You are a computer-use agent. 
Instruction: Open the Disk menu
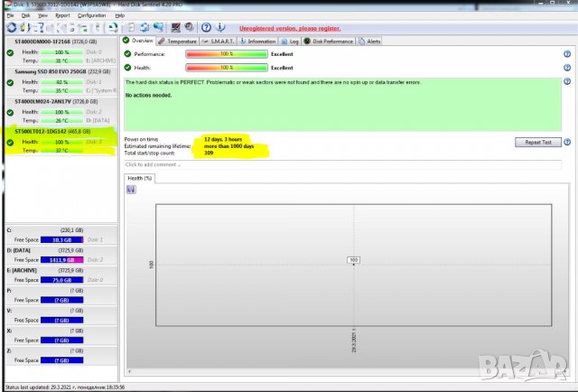click(27, 15)
